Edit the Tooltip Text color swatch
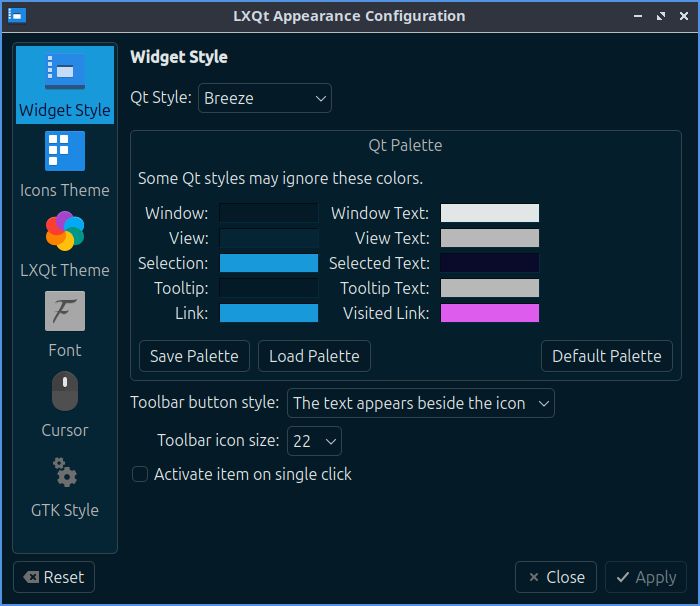 click(490, 288)
